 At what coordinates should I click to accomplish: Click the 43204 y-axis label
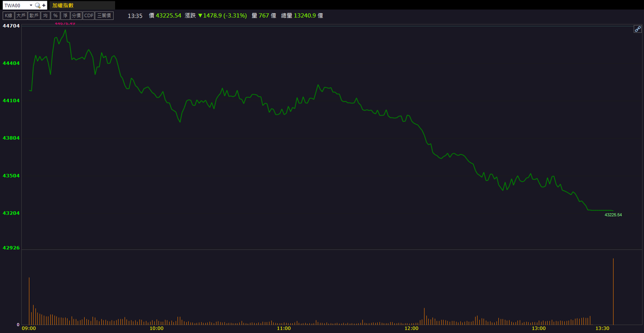point(11,213)
